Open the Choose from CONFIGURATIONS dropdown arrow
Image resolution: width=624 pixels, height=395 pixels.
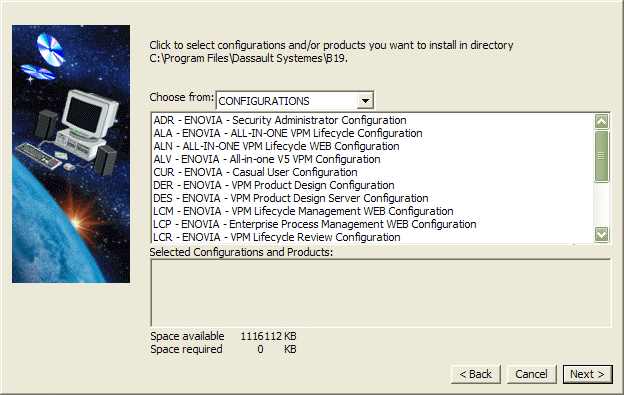(x=365, y=101)
